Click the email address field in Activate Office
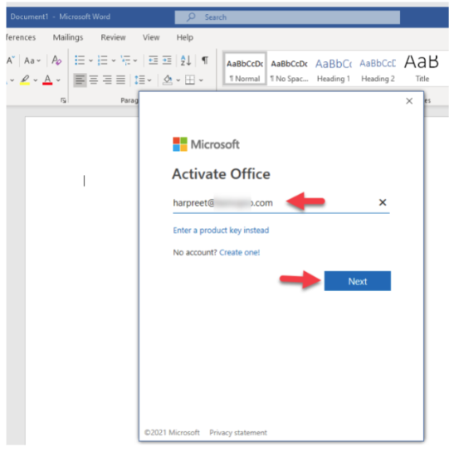The image size is (459, 476). tap(281, 203)
